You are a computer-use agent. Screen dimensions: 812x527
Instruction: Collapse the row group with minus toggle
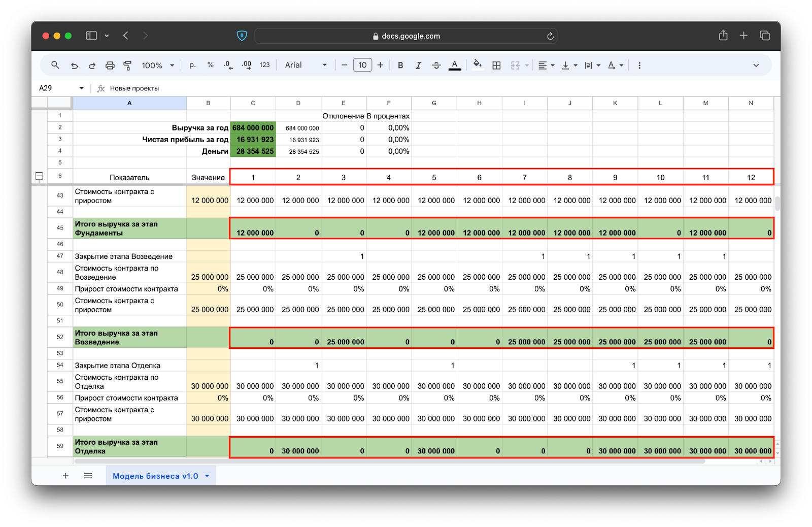point(39,176)
